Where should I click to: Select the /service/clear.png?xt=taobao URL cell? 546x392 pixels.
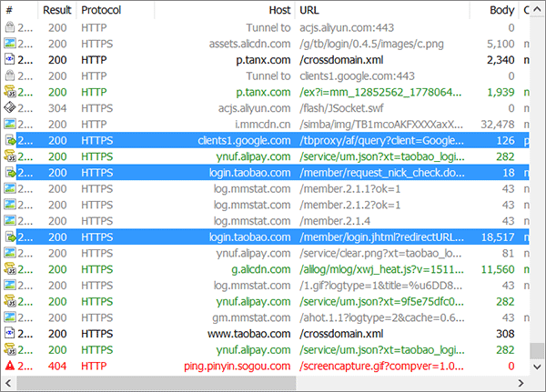pyautogui.click(x=380, y=253)
